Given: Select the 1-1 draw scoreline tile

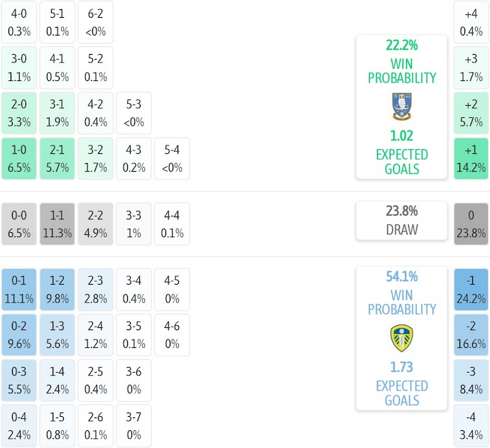Looking at the screenshot, I should click(x=57, y=224).
